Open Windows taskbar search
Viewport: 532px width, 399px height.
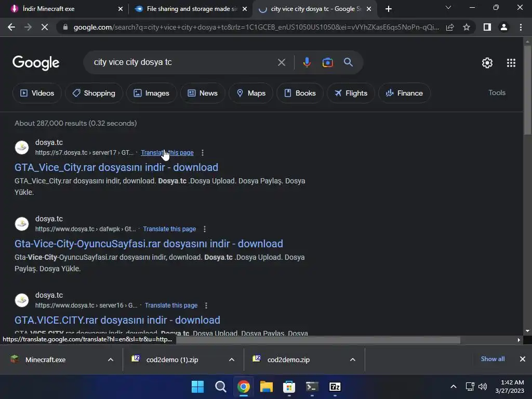220,387
